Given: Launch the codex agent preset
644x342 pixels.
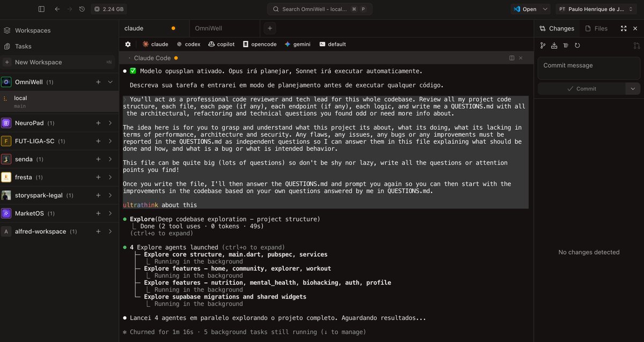Looking at the screenshot, I should pos(188,44).
